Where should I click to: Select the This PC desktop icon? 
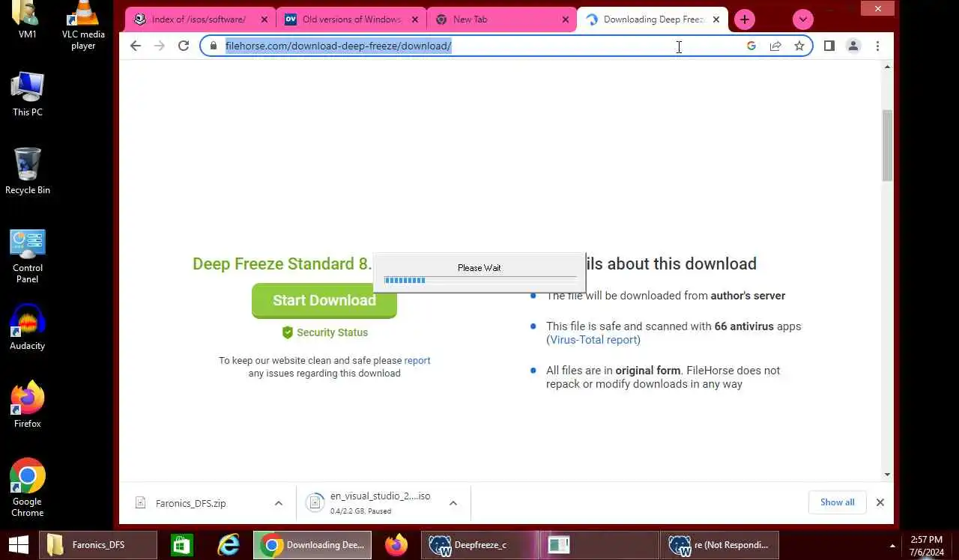[28, 94]
